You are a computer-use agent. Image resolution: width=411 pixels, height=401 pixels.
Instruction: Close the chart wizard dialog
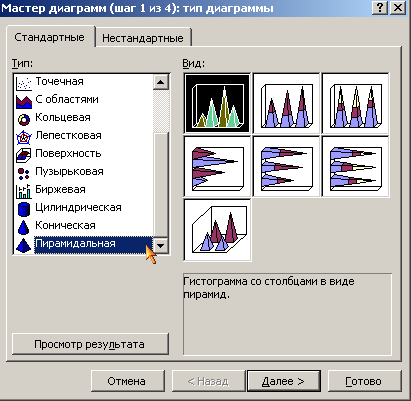tap(398, 7)
